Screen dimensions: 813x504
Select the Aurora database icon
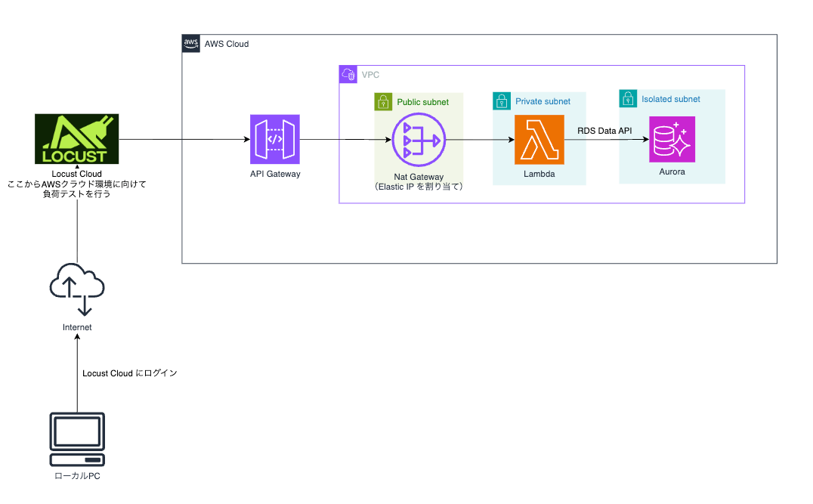click(x=672, y=139)
